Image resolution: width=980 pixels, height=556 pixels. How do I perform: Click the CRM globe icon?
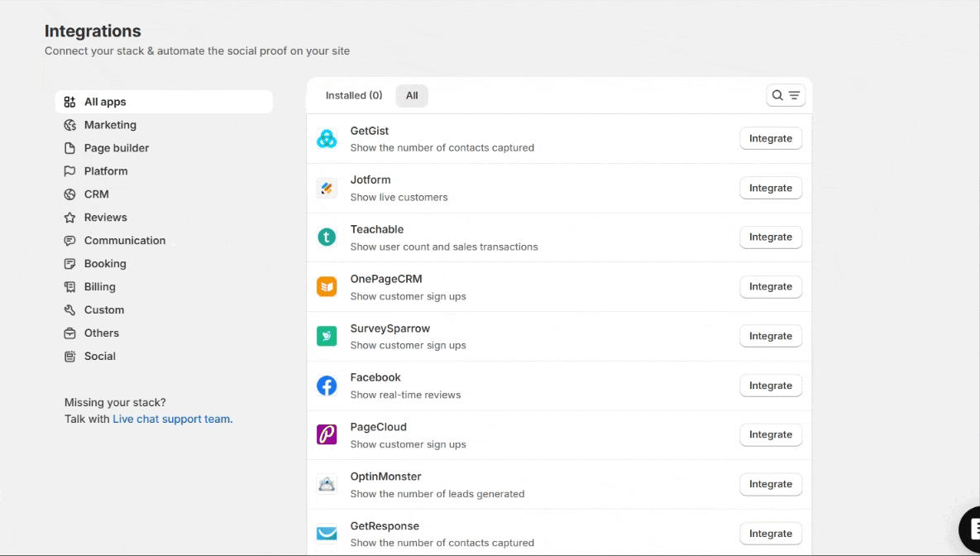[70, 194]
